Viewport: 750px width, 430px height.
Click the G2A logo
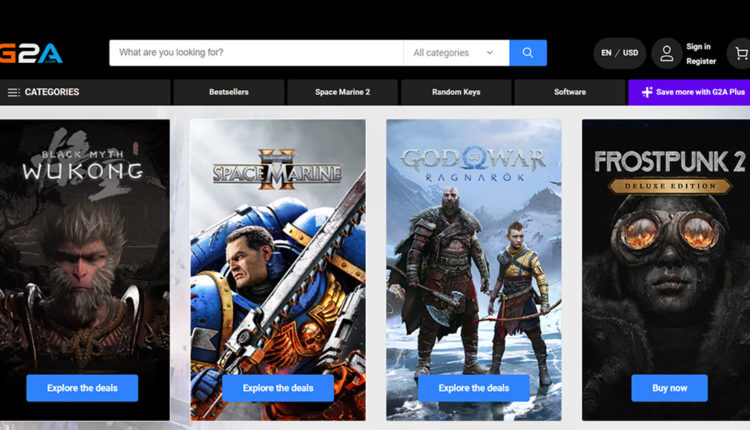pos(30,53)
